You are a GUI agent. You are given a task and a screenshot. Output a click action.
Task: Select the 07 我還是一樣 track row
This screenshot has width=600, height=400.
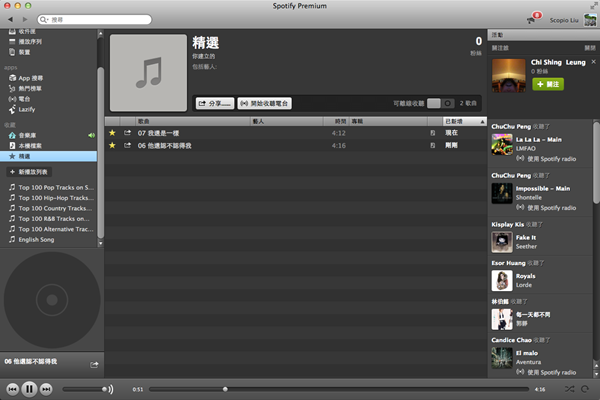295,133
